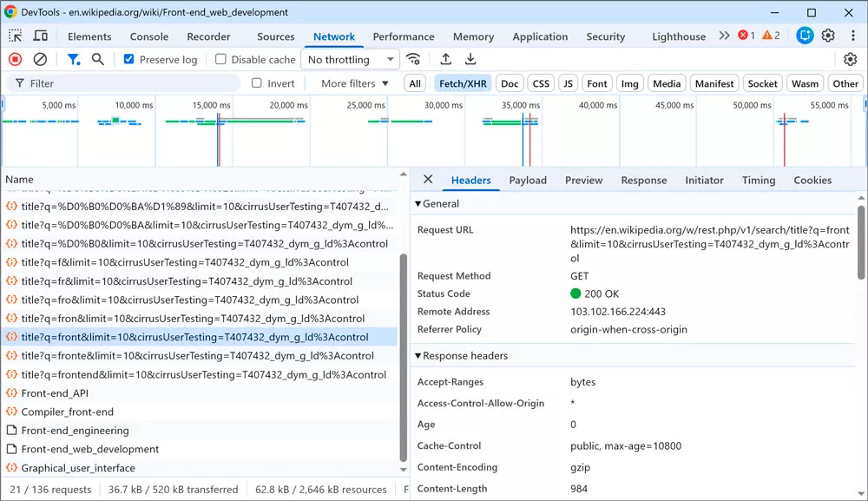Toggle the Other type filter
Viewport: 868px width, 501px height.
(845, 83)
